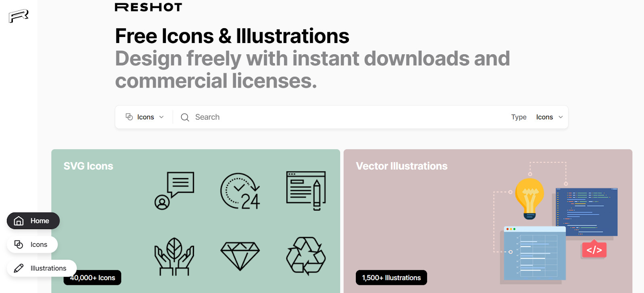Open the Icons category dropdown in search bar

(x=145, y=117)
